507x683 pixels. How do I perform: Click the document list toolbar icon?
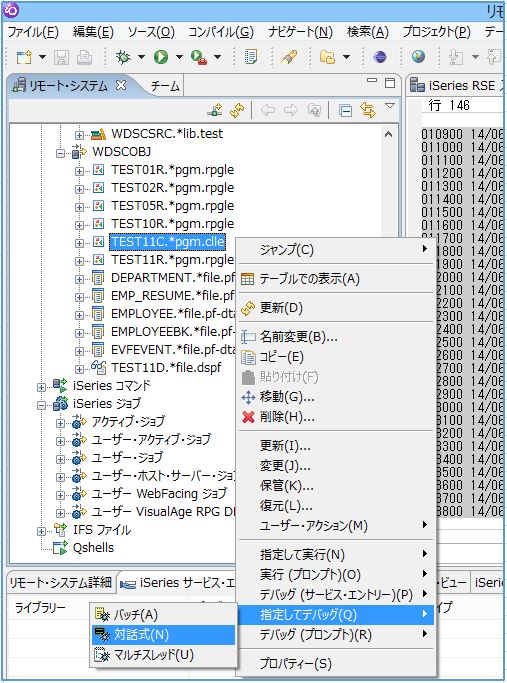(x=250, y=57)
